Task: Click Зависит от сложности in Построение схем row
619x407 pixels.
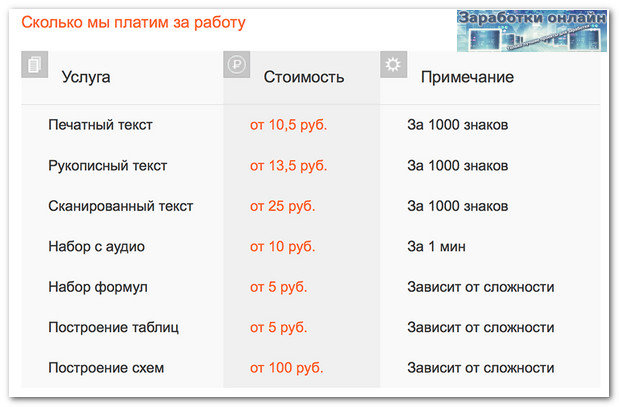Action: tap(481, 368)
